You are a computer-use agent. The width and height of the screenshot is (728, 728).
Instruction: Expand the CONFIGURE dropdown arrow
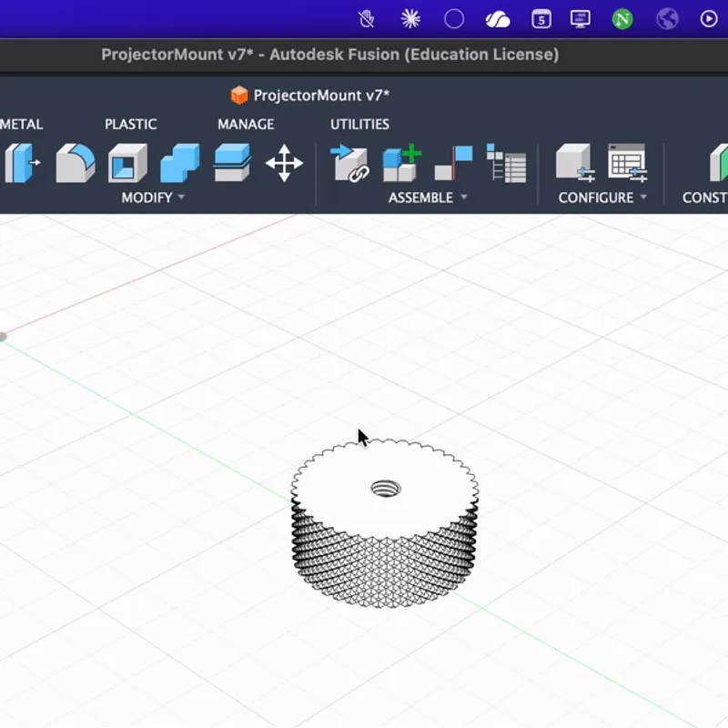pyautogui.click(x=643, y=197)
